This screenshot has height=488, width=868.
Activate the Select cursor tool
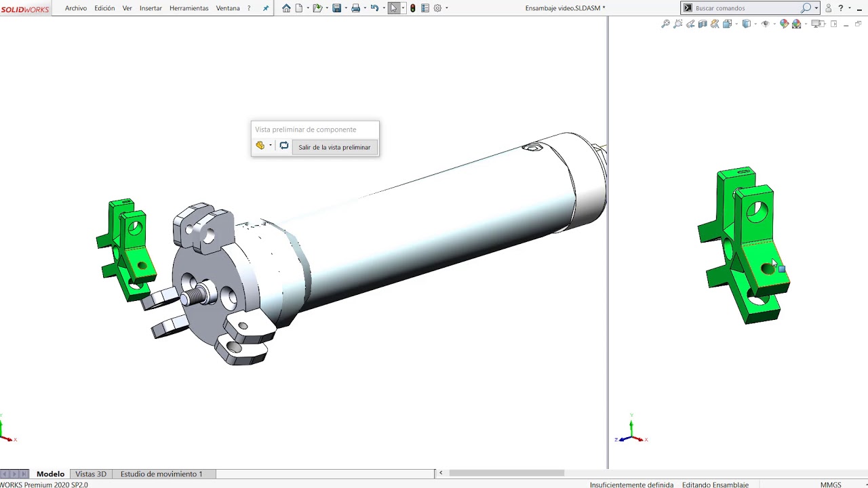coord(393,8)
